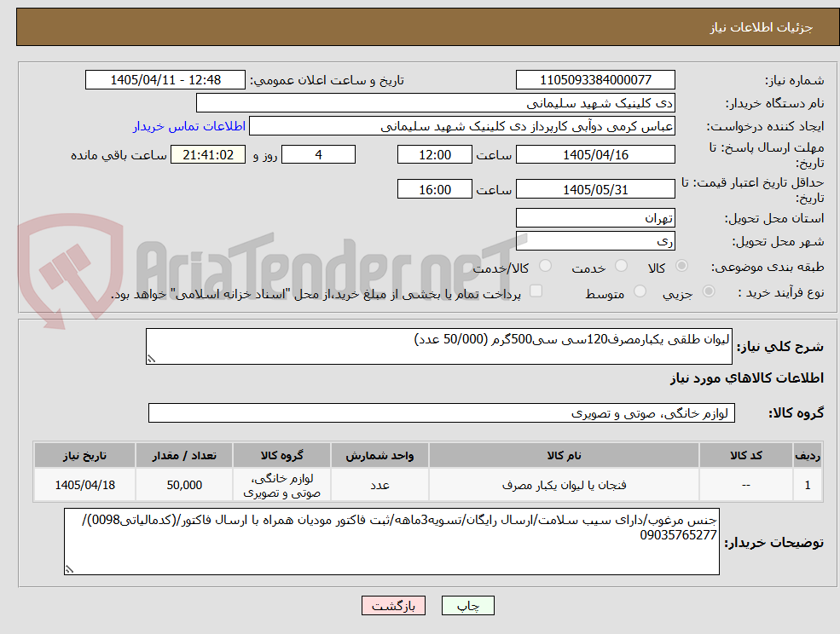The height and width of the screenshot is (634, 840).
Task: Click price validity time 16:00
Action: point(434,189)
